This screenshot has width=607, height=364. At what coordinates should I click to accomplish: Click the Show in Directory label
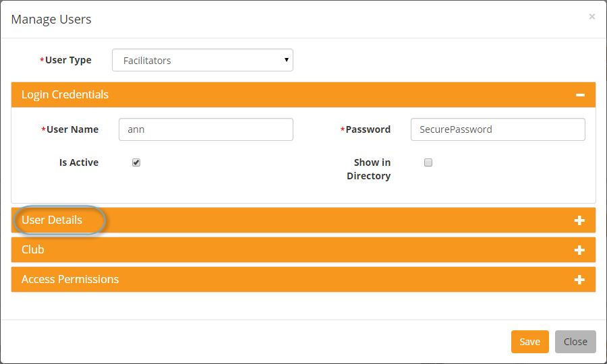coord(369,169)
